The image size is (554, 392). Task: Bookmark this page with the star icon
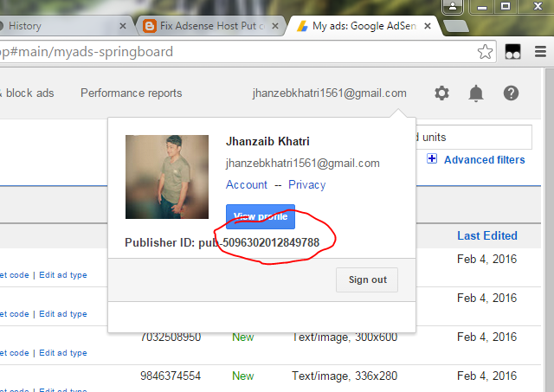(x=485, y=52)
